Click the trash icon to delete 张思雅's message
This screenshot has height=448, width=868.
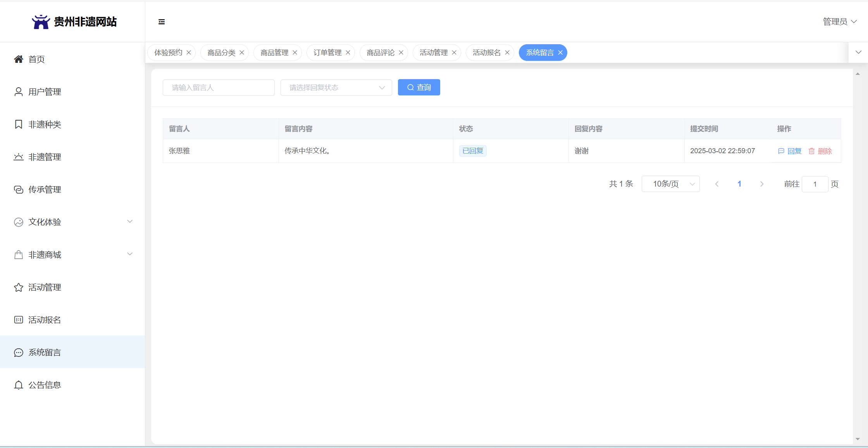click(x=811, y=151)
